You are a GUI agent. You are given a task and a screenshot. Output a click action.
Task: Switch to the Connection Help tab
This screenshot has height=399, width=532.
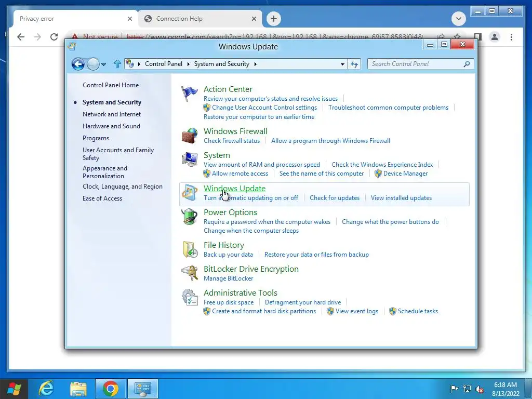click(200, 19)
